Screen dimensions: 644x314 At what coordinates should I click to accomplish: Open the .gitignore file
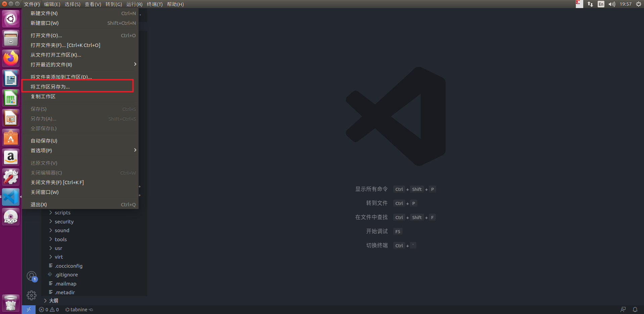66,275
